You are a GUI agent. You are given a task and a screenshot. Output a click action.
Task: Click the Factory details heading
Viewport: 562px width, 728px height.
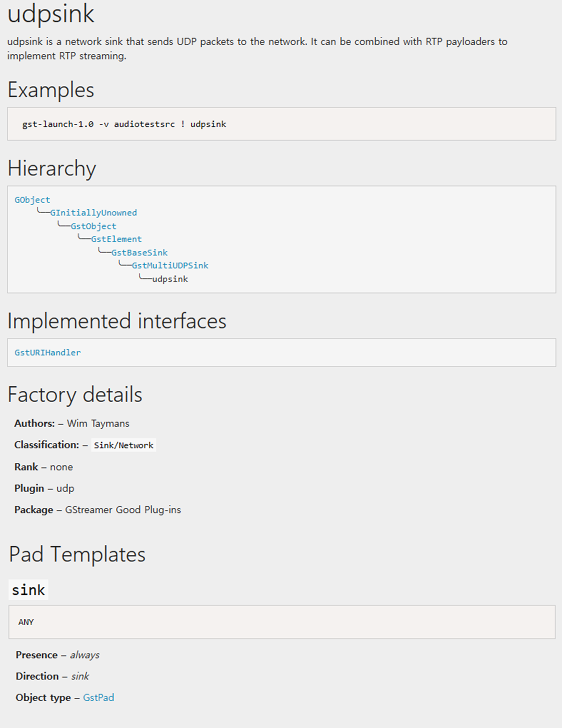click(x=75, y=395)
